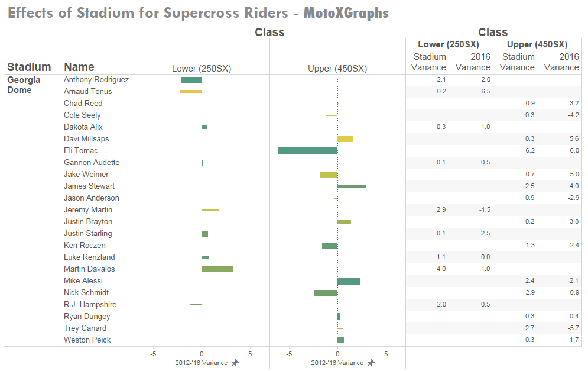Select rider name Ken Roczen
This screenshot has height=371, width=588.
click(x=85, y=245)
